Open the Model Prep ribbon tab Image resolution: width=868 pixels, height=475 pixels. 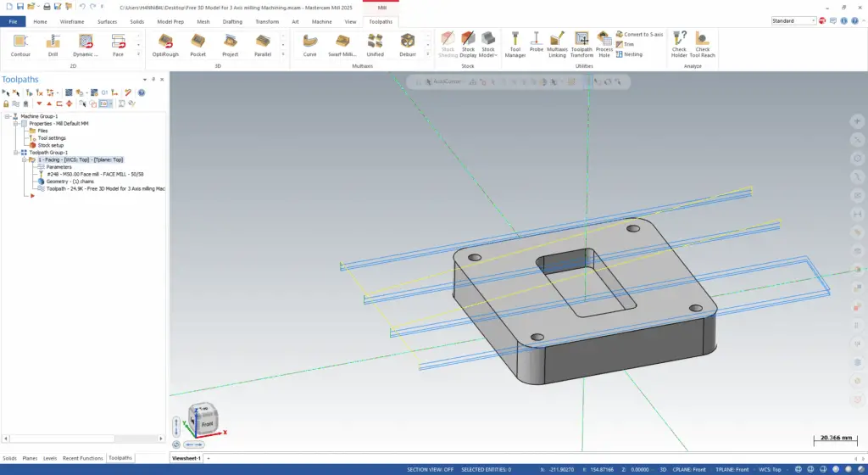[170, 21]
